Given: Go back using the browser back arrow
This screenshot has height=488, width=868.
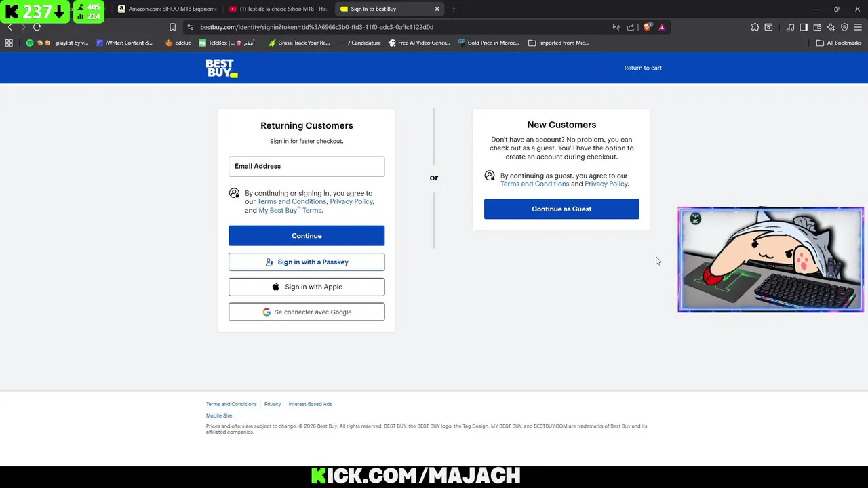Looking at the screenshot, I should (x=9, y=27).
